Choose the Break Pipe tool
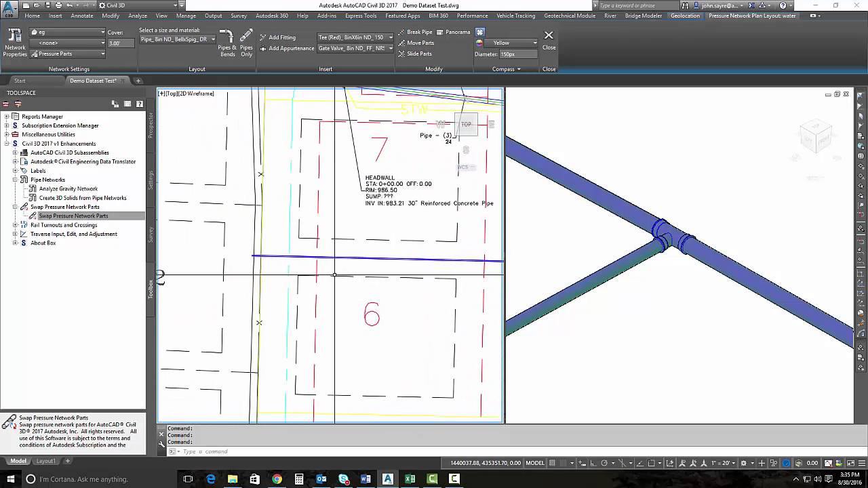 pyautogui.click(x=415, y=32)
